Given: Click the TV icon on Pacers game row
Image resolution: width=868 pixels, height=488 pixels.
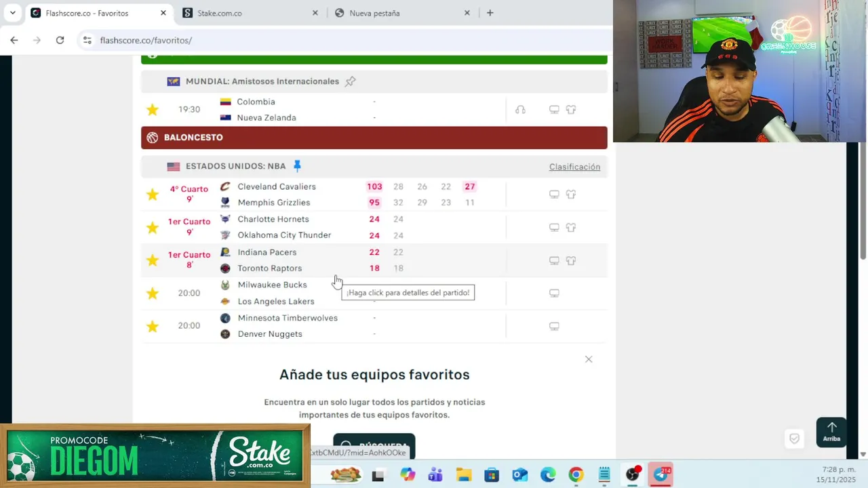Looking at the screenshot, I should [554, 260].
